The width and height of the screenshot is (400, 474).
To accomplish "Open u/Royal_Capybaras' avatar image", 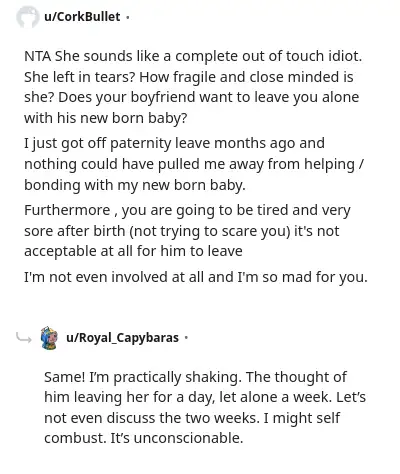I will 49,338.
